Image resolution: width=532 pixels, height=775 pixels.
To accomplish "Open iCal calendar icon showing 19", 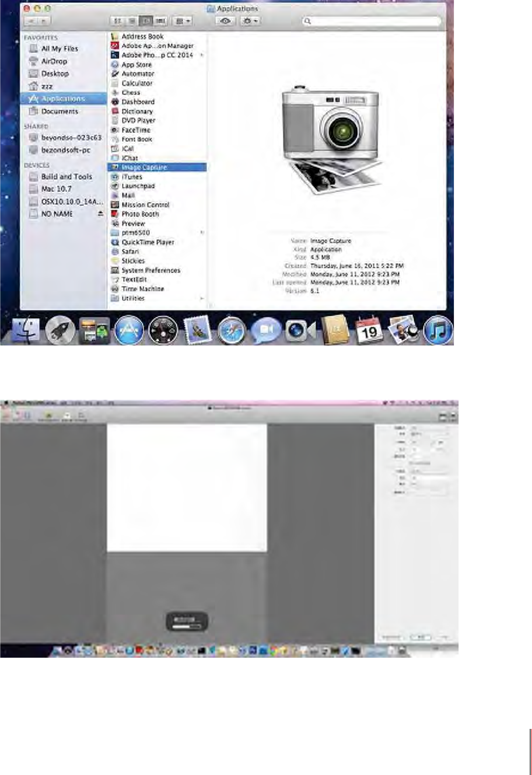I will 369,330.
